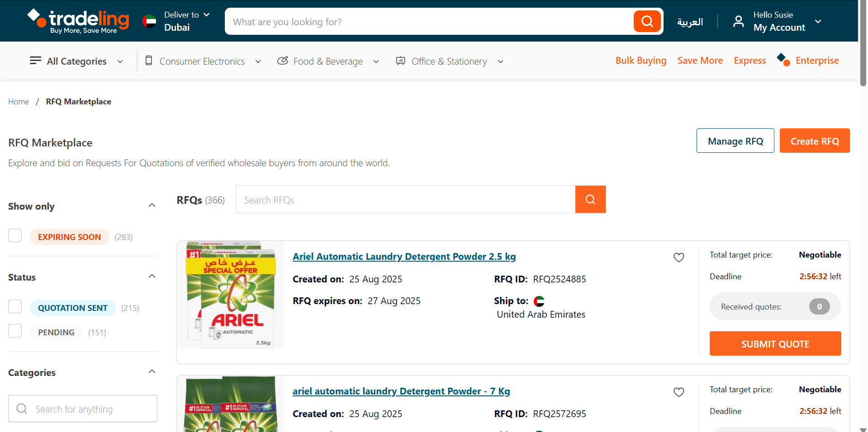Screen dimensions: 868x432
Task: Check the Quotation Sent status filter
Action: point(15,306)
